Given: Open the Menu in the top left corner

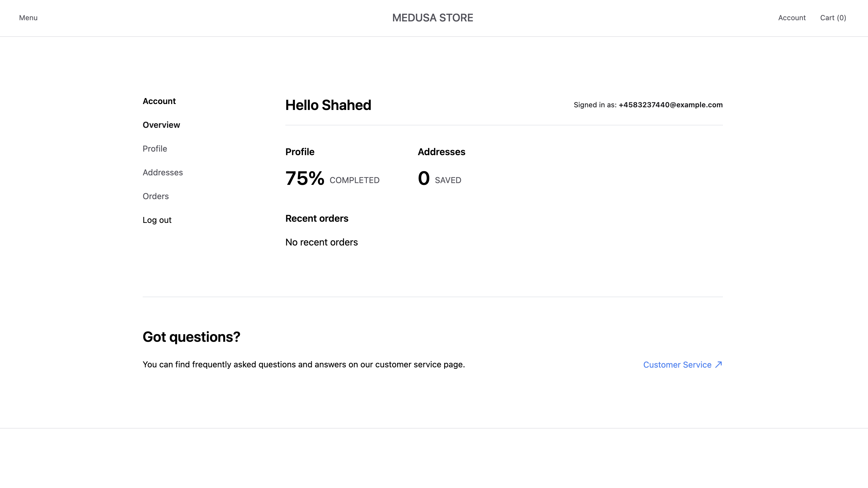Looking at the screenshot, I should (x=28, y=18).
